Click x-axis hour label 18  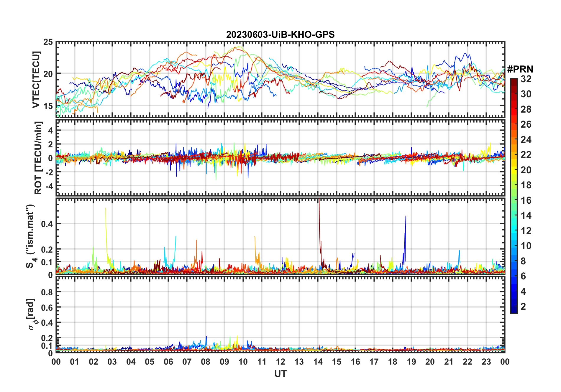tap(393, 362)
